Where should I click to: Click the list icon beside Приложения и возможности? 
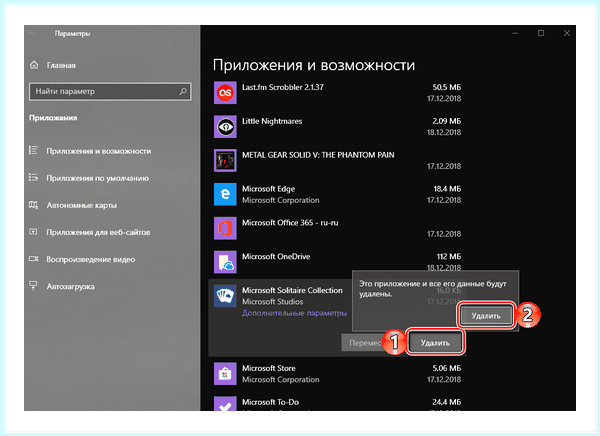tap(34, 150)
